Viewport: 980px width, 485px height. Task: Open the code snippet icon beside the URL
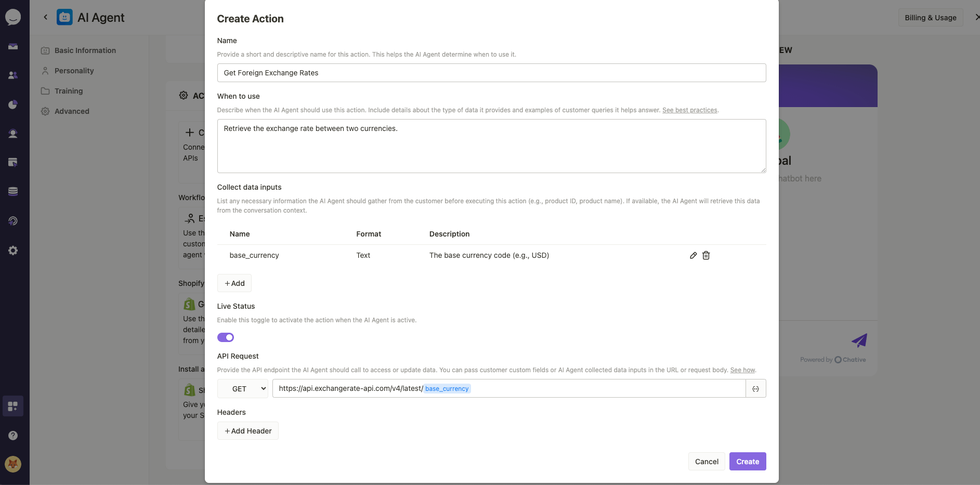tap(756, 388)
